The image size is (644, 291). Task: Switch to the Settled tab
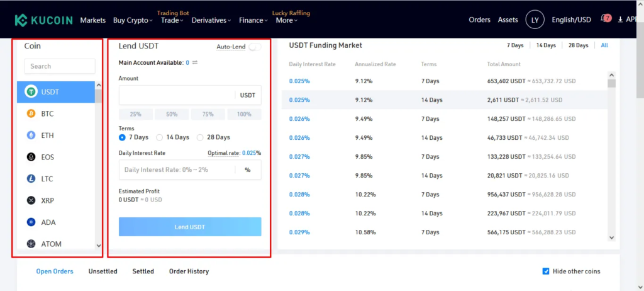click(143, 271)
